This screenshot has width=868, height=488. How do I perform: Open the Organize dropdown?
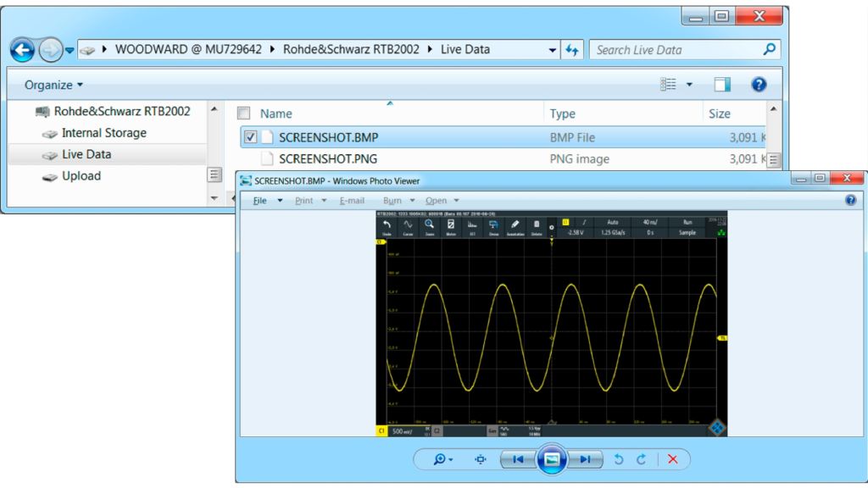click(49, 84)
